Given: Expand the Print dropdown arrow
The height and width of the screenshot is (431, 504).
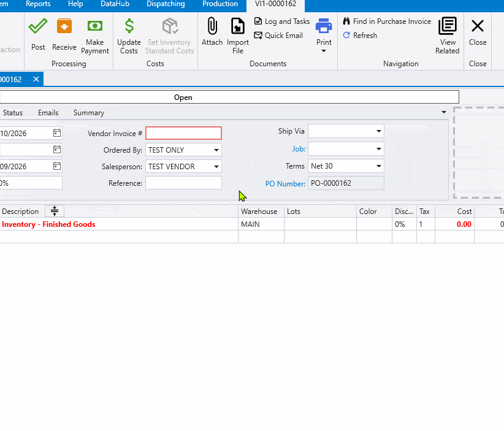Looking at the screenshot, I should pyautogui.click(x=324, y=51).
